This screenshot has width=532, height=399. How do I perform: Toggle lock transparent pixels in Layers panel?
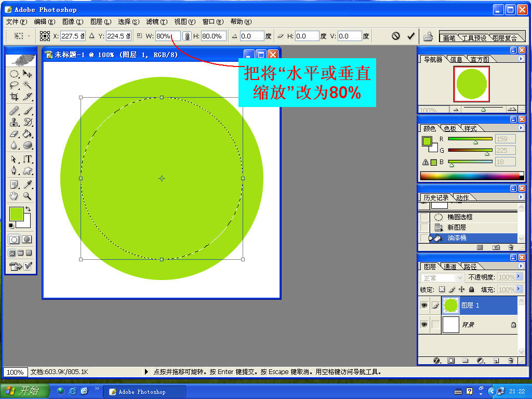click(x=442, y=289)
